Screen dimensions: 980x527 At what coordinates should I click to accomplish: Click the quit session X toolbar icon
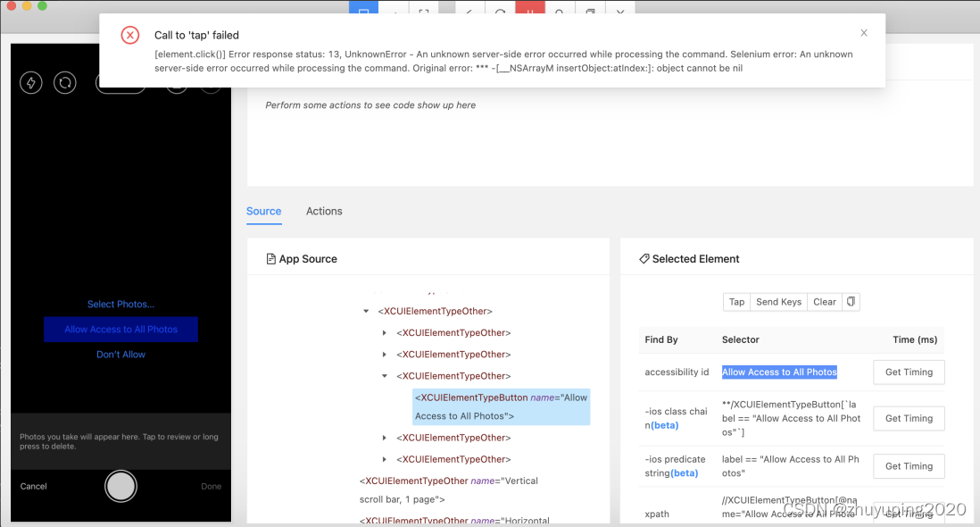(620, 10)
